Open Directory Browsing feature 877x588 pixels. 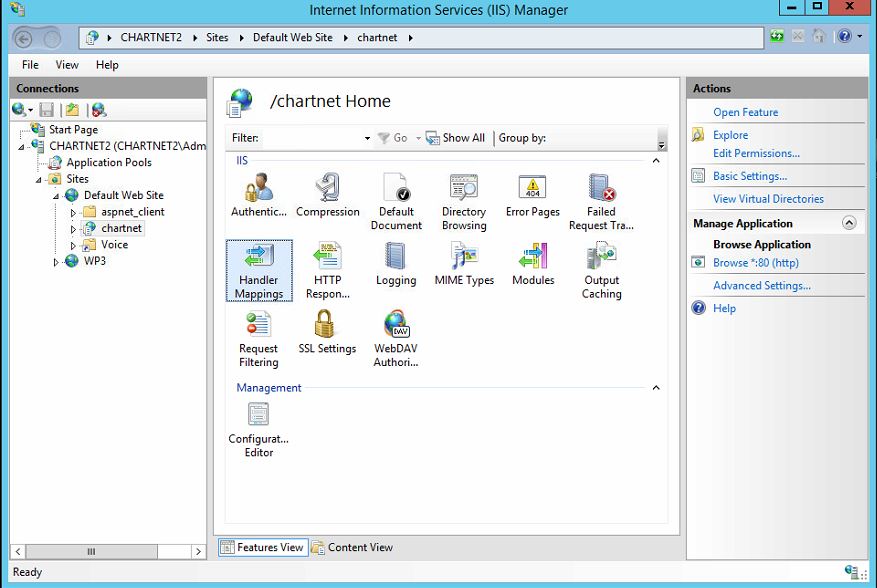tap(464, 201)
